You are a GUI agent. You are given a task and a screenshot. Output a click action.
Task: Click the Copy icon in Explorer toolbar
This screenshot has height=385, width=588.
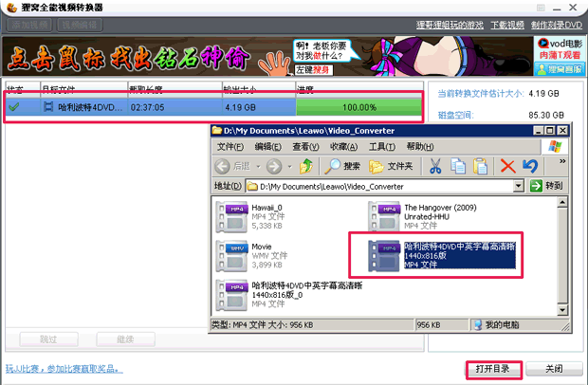pos(458,166)
